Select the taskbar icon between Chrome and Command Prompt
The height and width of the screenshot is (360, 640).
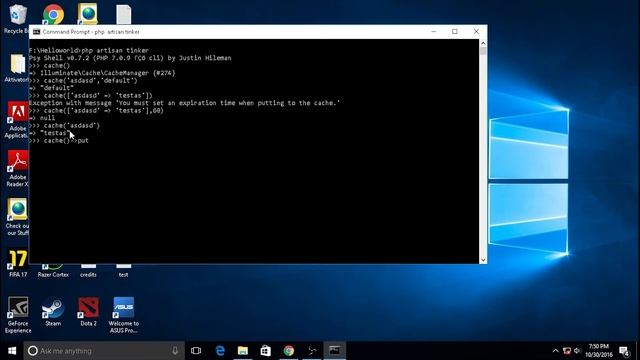click(312, 351)
